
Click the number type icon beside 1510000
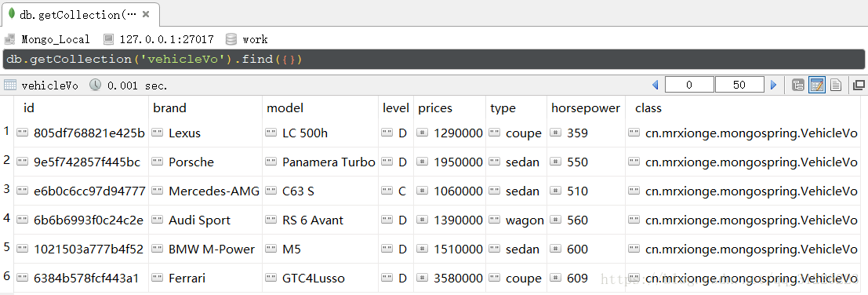(422, 249)
